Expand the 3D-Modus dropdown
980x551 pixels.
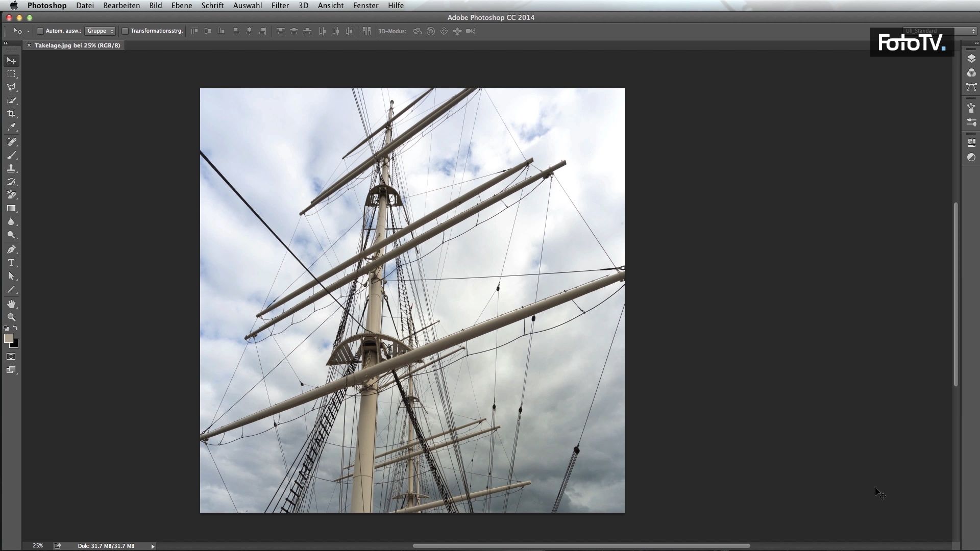[391, 31]
